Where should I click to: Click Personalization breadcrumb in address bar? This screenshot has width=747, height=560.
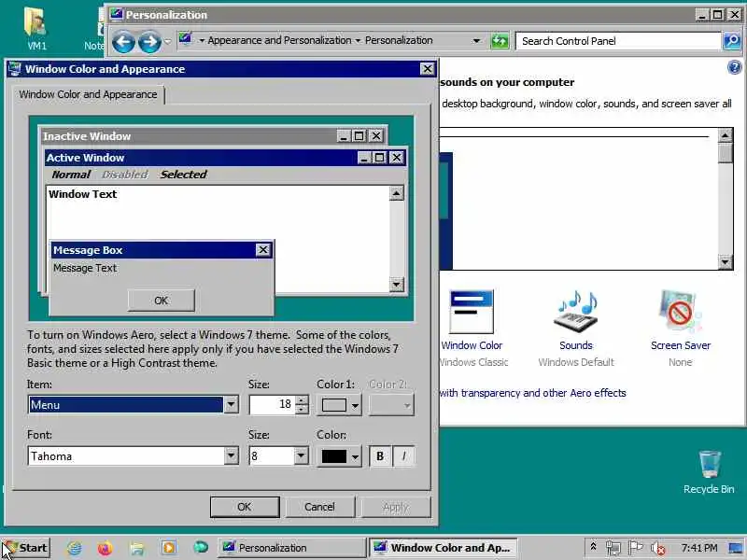[399, 40]
